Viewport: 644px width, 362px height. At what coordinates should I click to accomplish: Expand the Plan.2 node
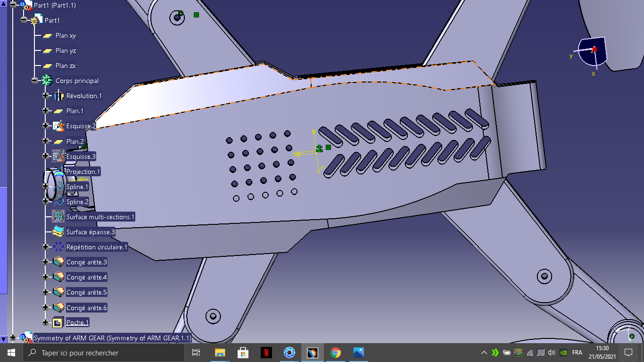[x=46, y=141]
